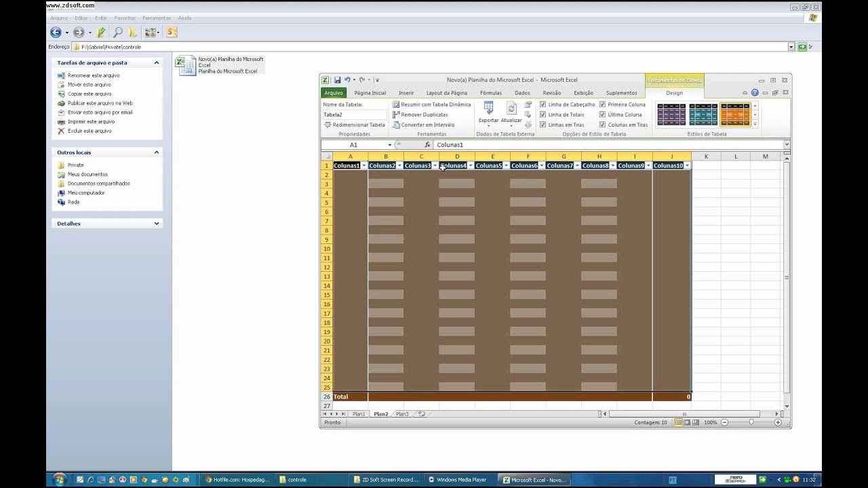The width and height of the screenshot is (868, 488).
Task: Toggle Linhas em Tiras checkbox
Action: pyautogui.click(x=542, y=125)
